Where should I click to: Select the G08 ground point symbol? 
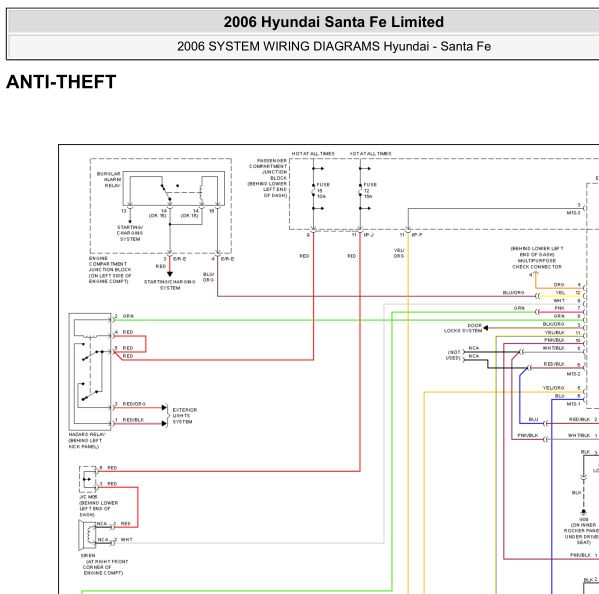[x=583, y=512]
